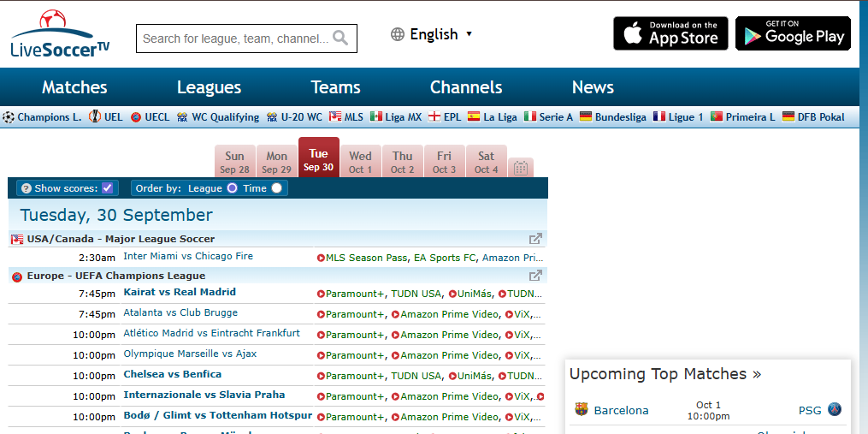The width and height of the screenshot is (868, 434).
Task: Click the search magnifier icon
Action: coord(340,39)
